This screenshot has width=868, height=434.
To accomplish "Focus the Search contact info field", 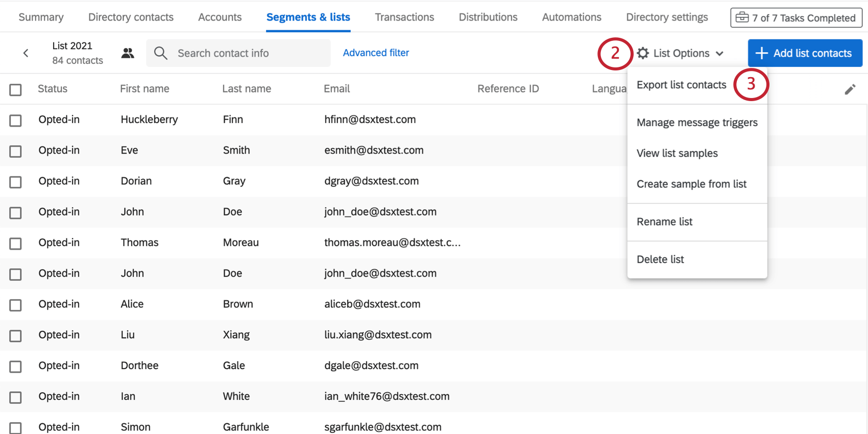I will [x=238, y=53].
